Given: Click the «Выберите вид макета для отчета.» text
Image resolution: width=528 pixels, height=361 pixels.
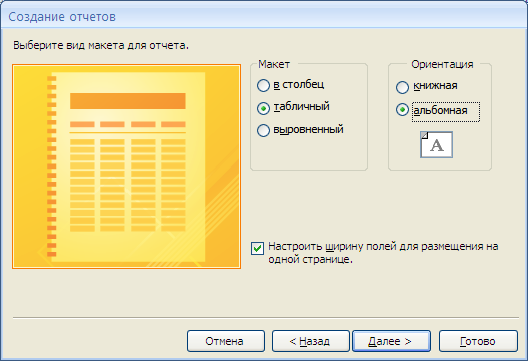Looking at the screenshot, I should pos(101,45).
